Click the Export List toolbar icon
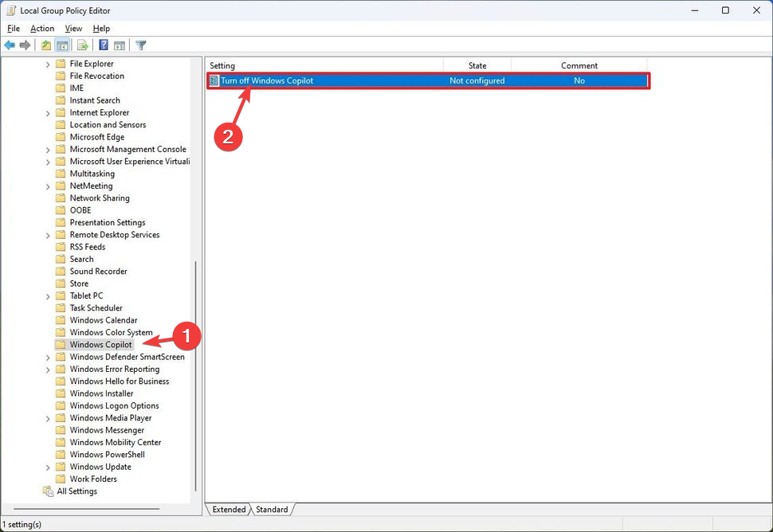The image size is (773, 532). click(x=83, y=45)
